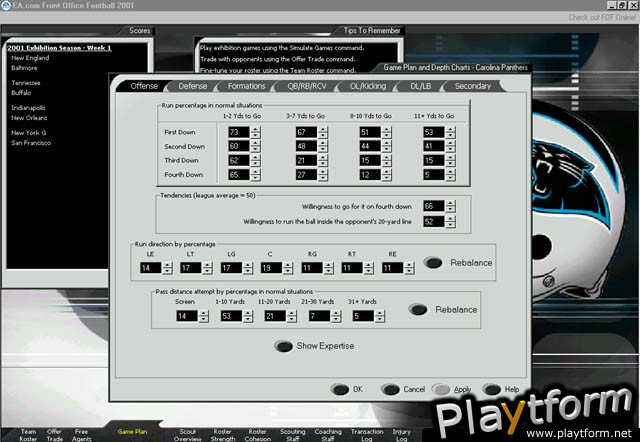Click New England in Scores panel
Screen dimensions: 640x442
tap(30, 58)
